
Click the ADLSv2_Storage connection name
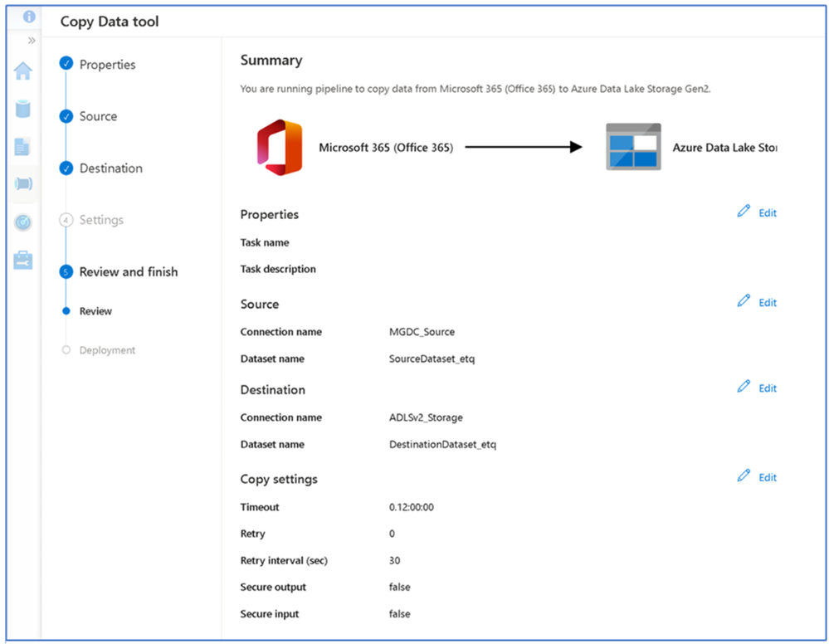coord(427,417)
